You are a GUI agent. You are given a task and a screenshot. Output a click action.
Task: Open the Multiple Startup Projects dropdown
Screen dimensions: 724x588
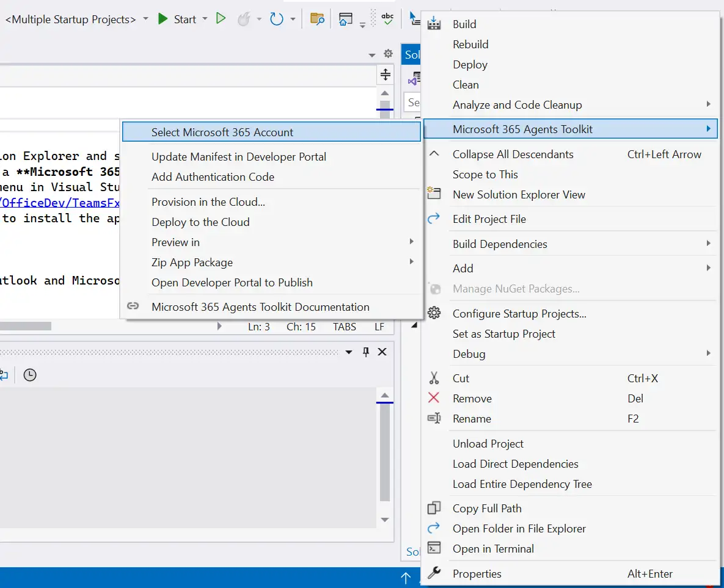[x=145, y=19]
